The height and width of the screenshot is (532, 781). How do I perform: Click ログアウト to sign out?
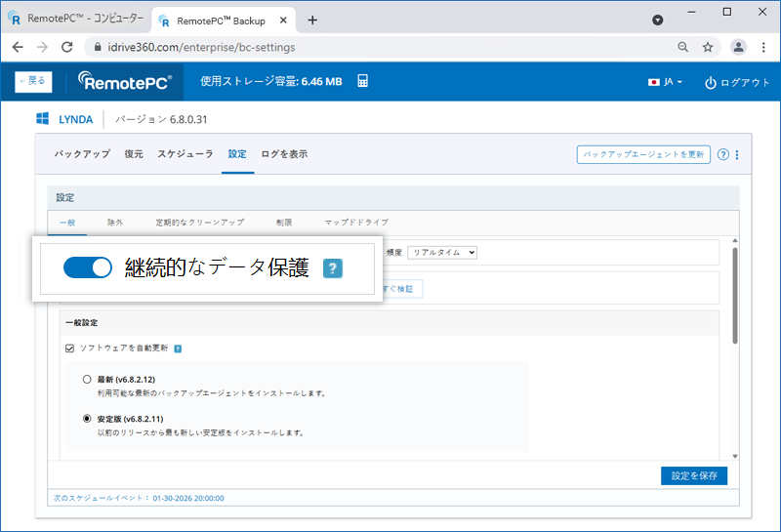click(737, 83)
